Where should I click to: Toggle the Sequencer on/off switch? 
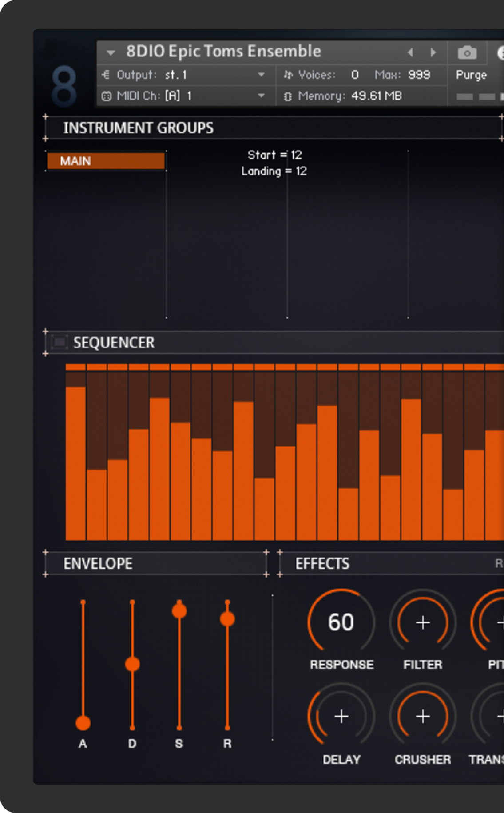(59, 342)
